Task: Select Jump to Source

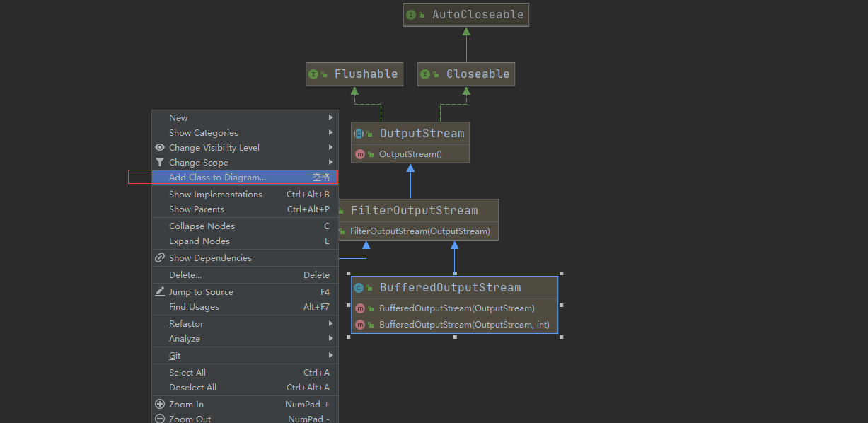Action: pyautogui.click(x=245, y=292)
